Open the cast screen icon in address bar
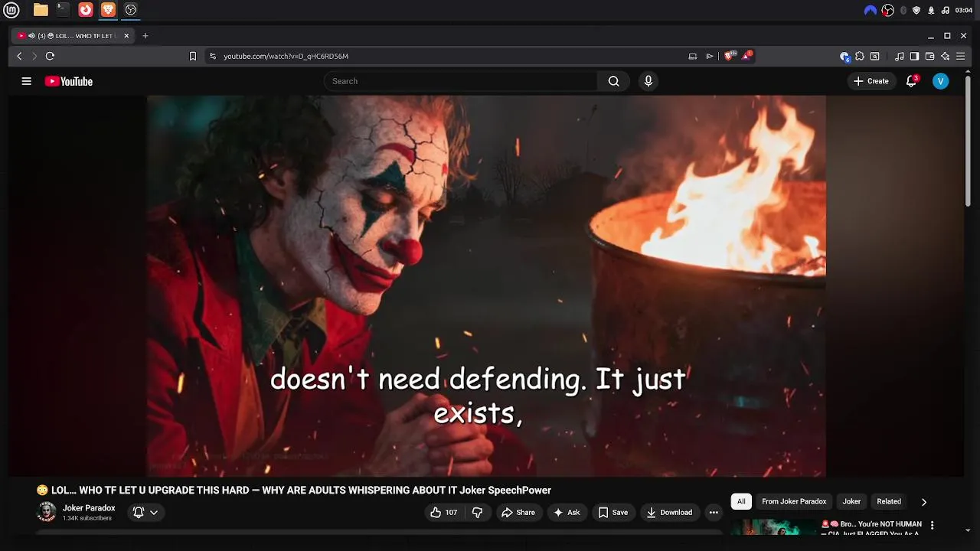The width and height of the screenshot is (980, 551). point(693,56)
